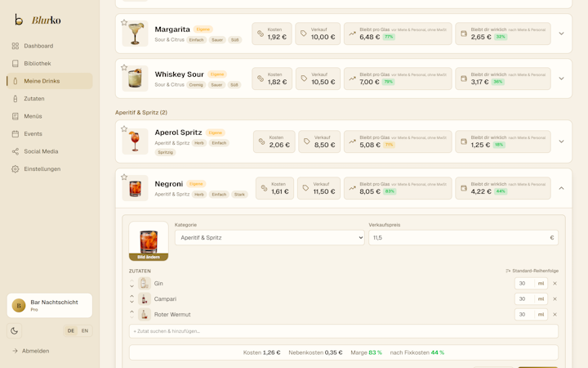Favorite the Margarita drink with star icon

pyautogui.click(x=124, y=23)
